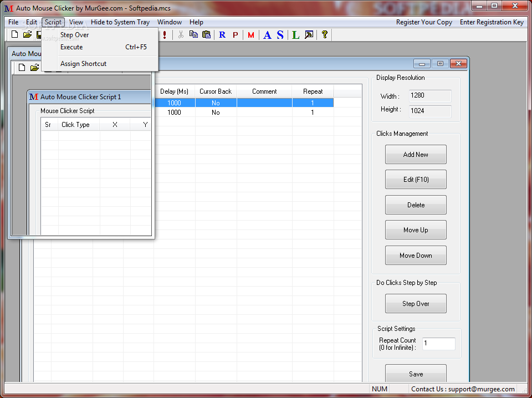Click the Cursor Back column header
The width and height of the screenshot is (532, 398).
(x=216, y=91)
